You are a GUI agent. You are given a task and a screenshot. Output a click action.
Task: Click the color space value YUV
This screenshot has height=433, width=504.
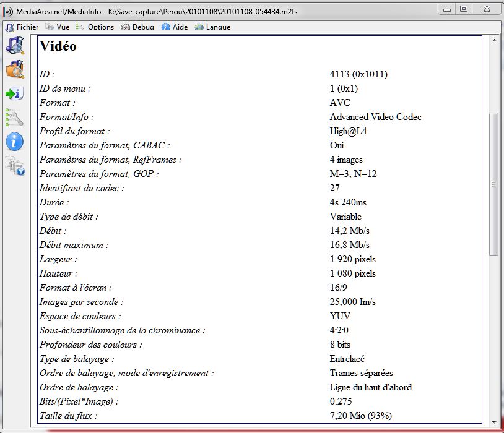340,315
